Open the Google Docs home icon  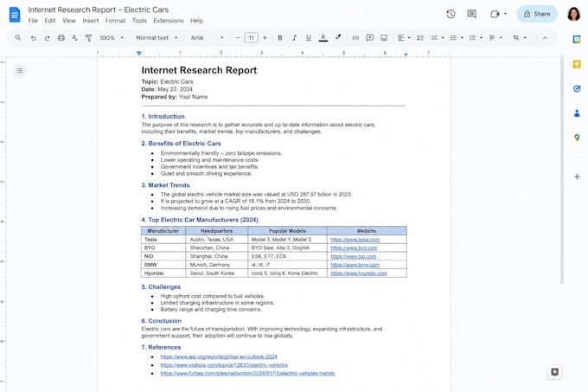tap(15, 15)
